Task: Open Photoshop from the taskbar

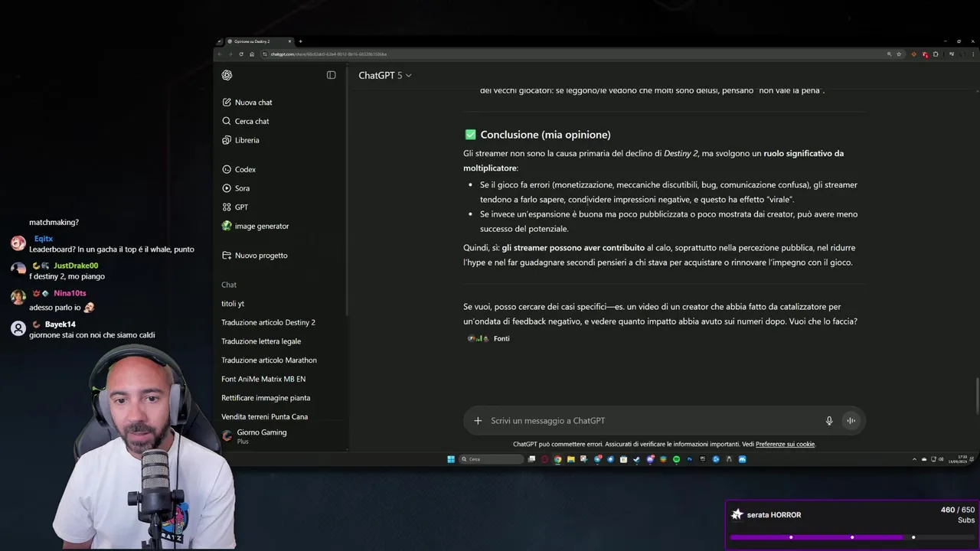Action: (689, 459)
